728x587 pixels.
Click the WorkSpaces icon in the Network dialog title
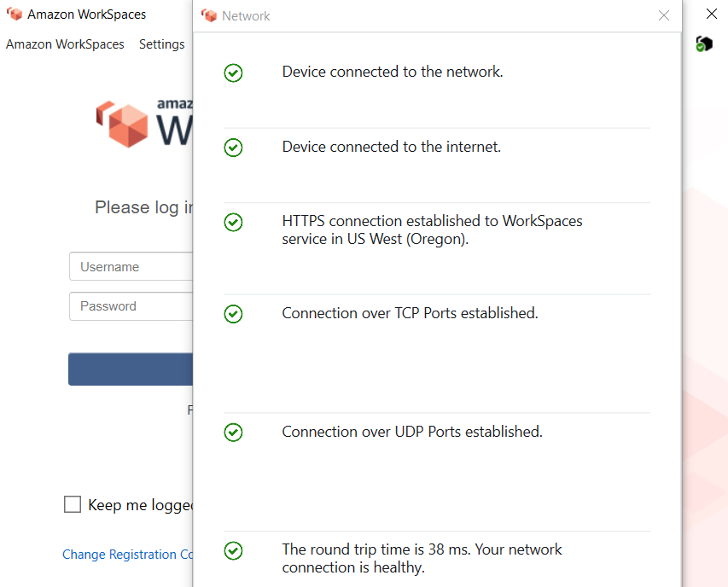209,15
